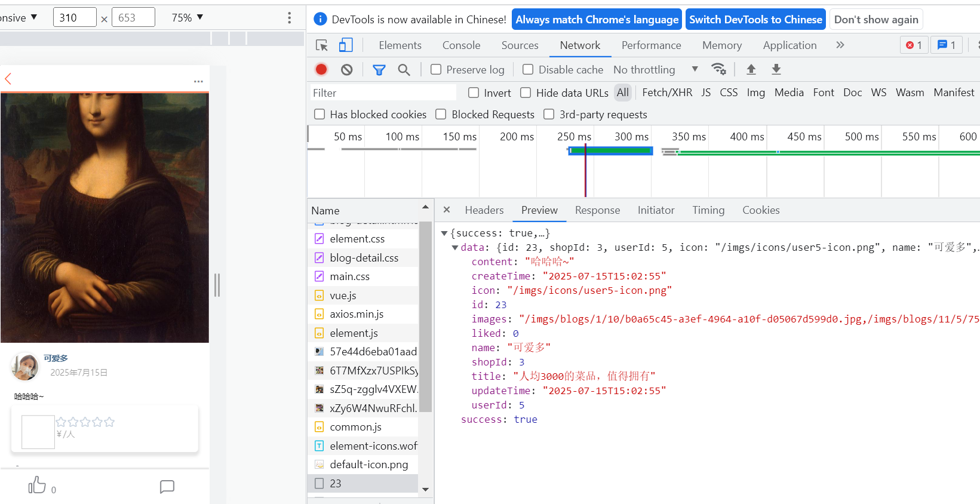
Task: Open the Sources tab
Action: tap(520, 45)
